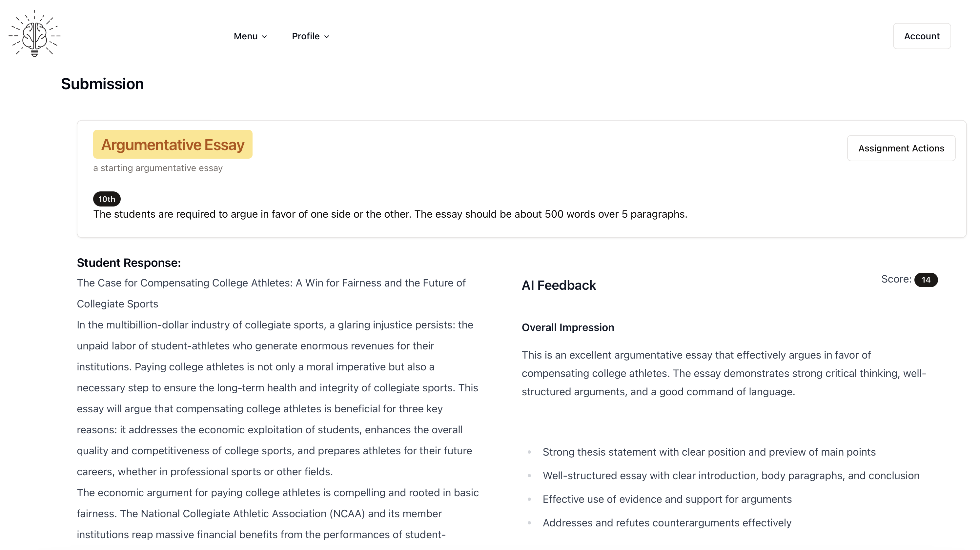Click the brain lightbulb logo
This screenshot has width=980, height=550.
(x=35, y=34)
